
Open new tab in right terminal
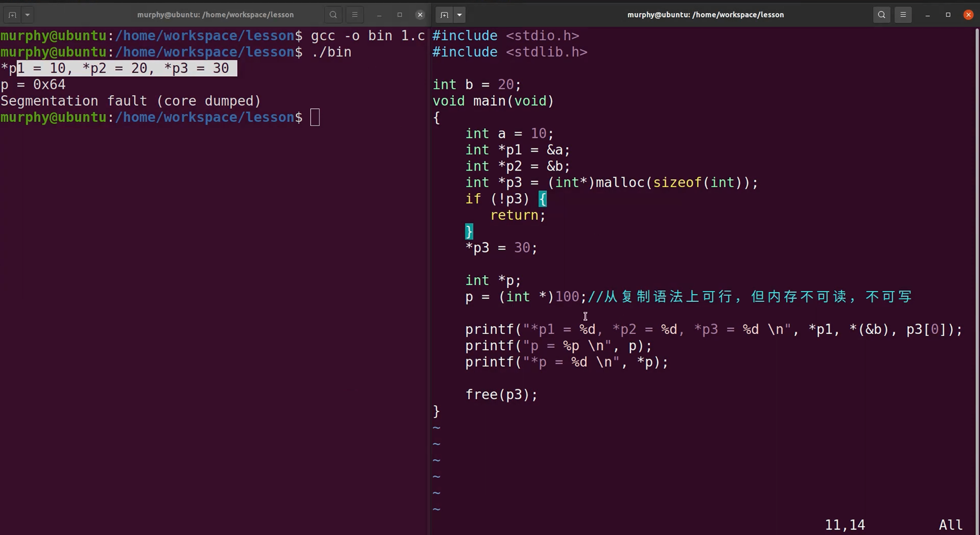pyautogui.click(x=444, y=15)
